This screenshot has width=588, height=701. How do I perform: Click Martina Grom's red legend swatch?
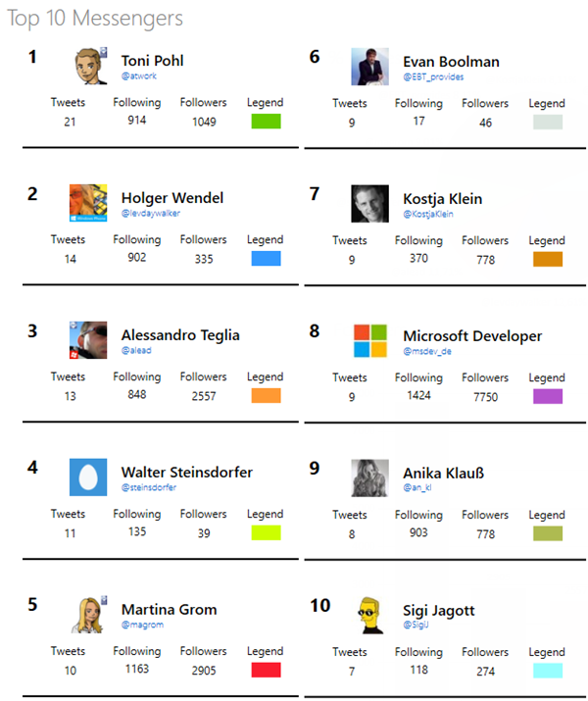coord(266,670)
